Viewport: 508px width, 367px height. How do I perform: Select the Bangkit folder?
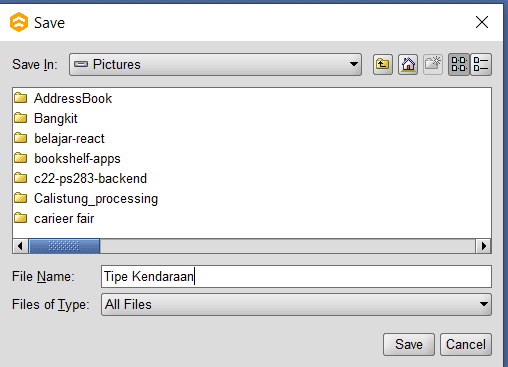(x=46, y=118)
